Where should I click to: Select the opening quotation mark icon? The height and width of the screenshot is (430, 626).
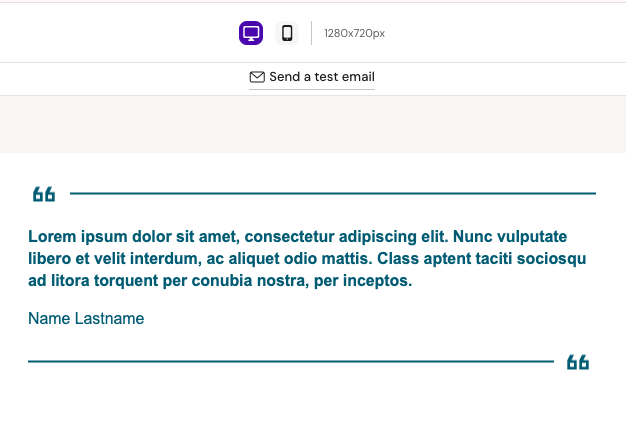pyautogui.click(x=44, y=194)
